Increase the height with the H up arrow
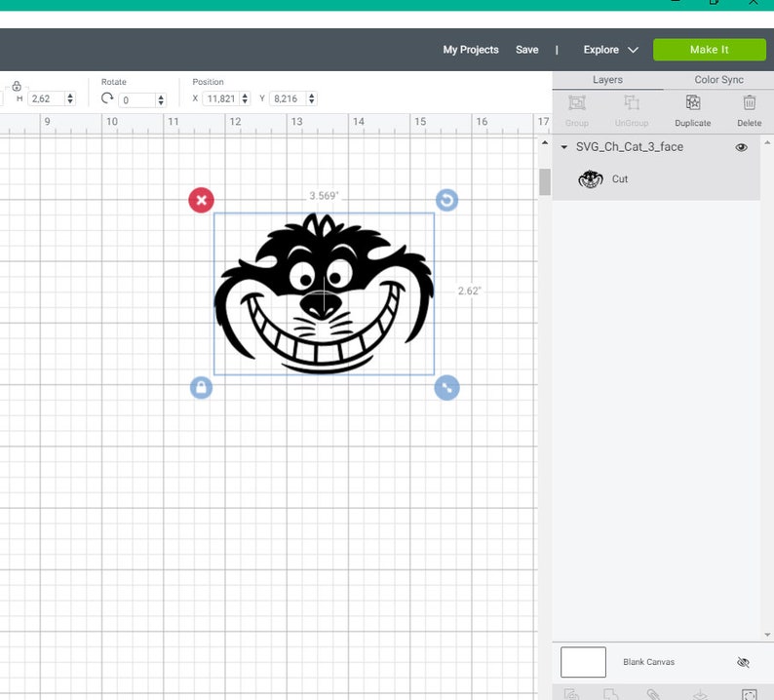The image size is (774, 700). (70, 96)
